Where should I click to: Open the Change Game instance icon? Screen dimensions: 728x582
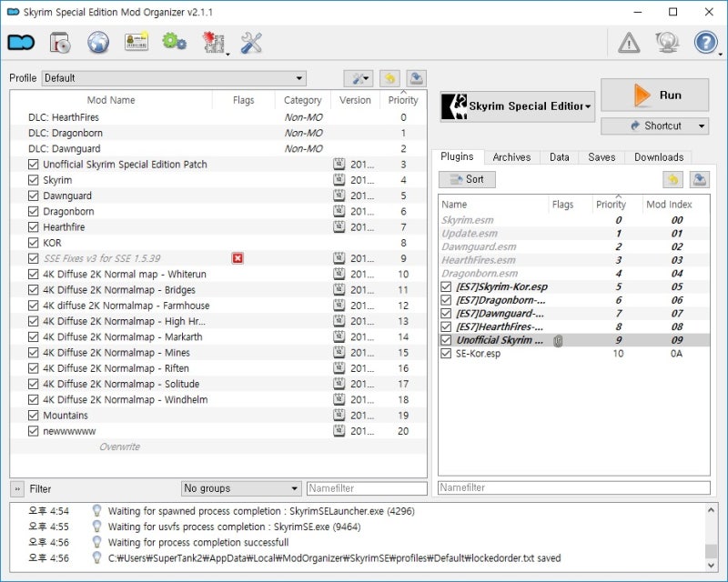tap(21, 43)
